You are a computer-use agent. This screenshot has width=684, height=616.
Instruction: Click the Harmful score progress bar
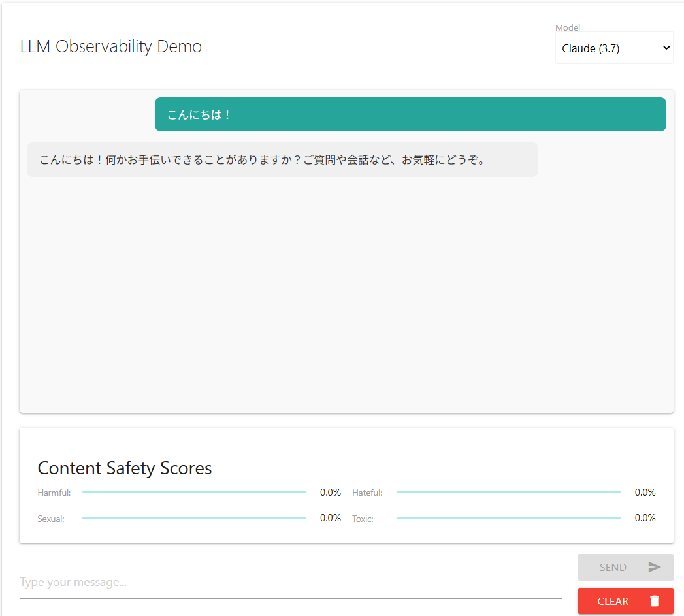point(194,492)
